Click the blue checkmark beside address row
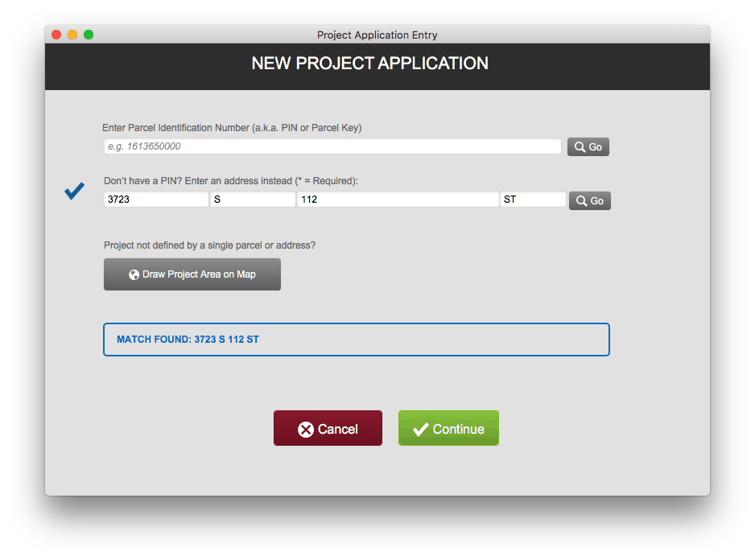 pos(75,191)
